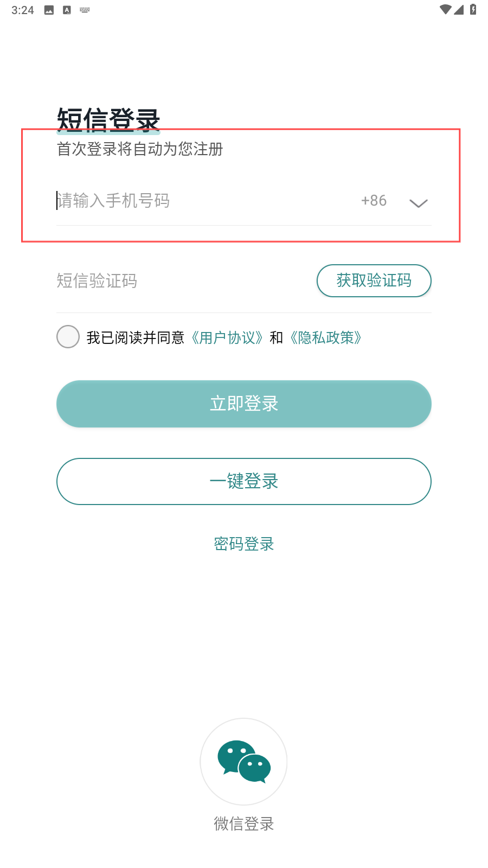The width and height of the screenshot is (488, 868).
Task: Expand the country code chevron arrow
Action: (418, 203)
